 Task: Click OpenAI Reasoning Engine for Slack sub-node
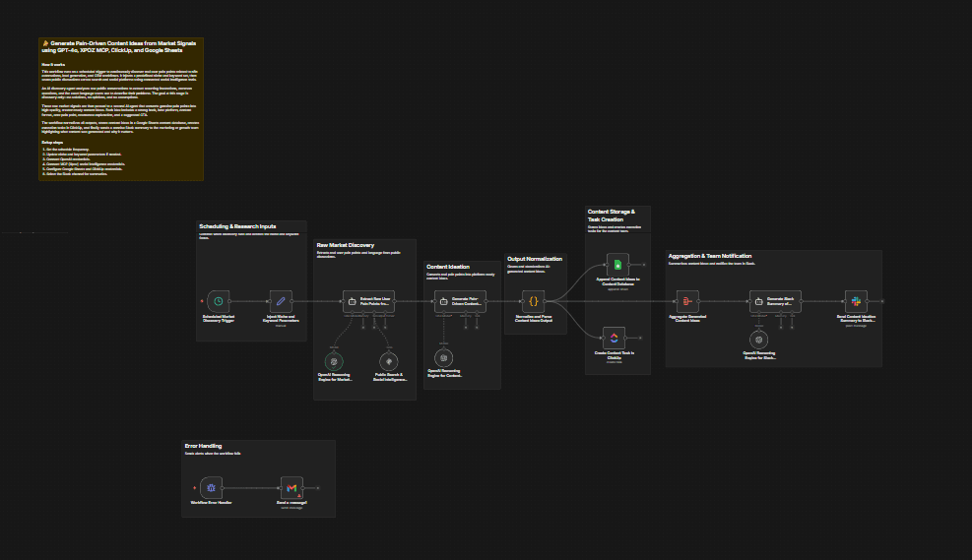pos(759,339)
